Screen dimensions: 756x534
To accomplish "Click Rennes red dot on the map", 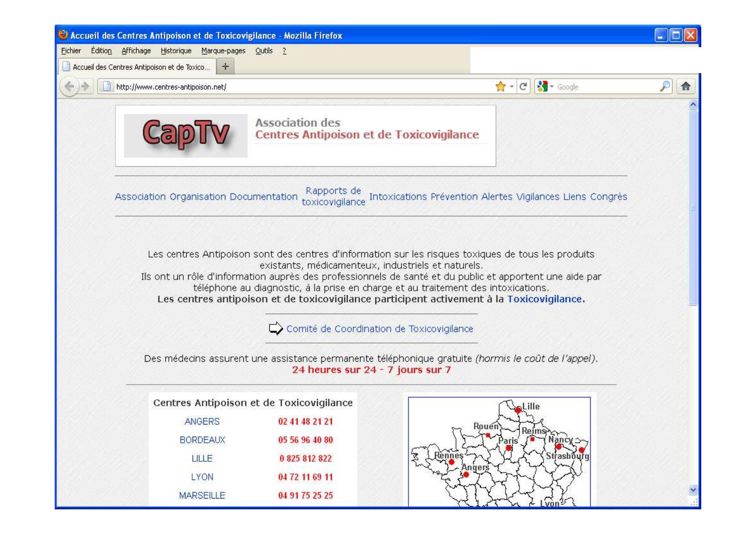I will click(x=451, y=462).
